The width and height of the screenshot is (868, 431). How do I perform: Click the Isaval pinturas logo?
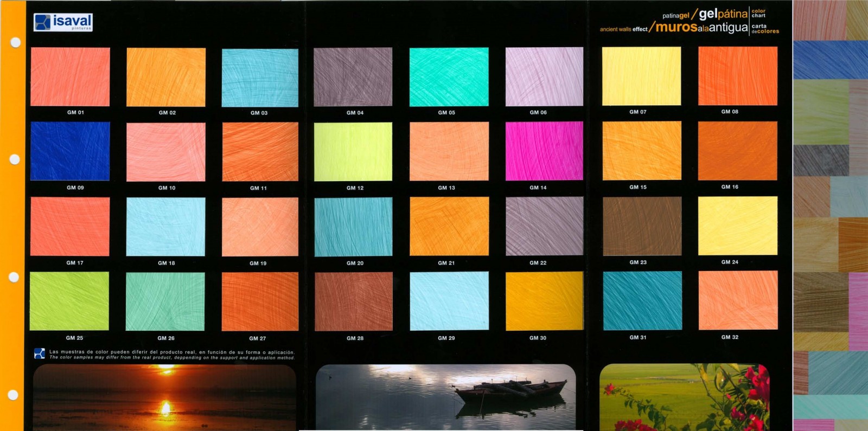tap(63, 22)
